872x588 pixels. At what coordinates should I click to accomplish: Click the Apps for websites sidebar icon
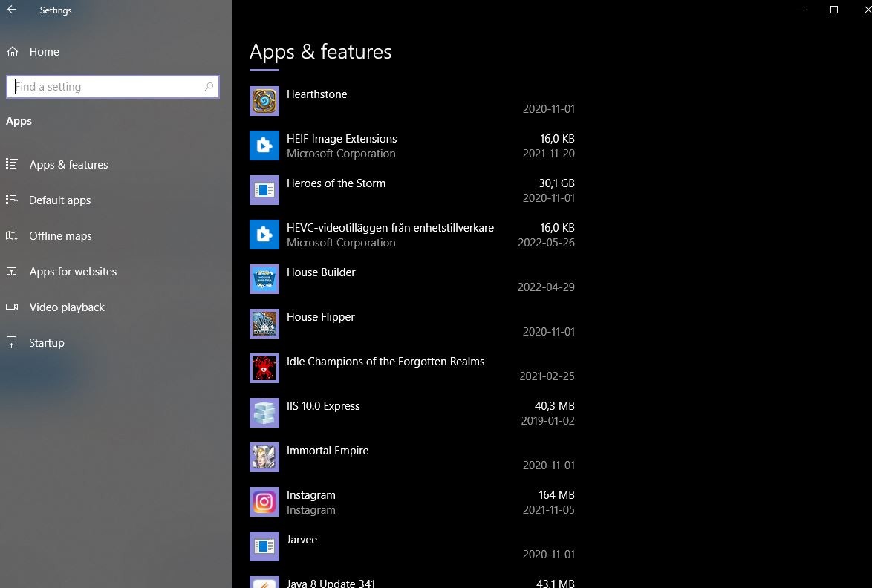pyautogui.click(x=12, y=271)
